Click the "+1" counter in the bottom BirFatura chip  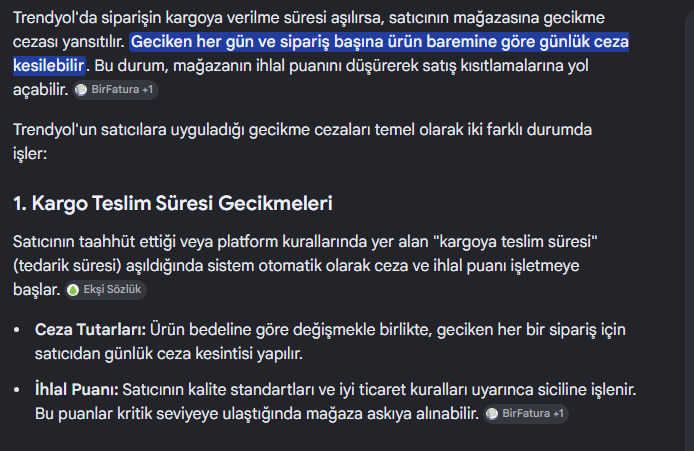click(x=558, y=414)
